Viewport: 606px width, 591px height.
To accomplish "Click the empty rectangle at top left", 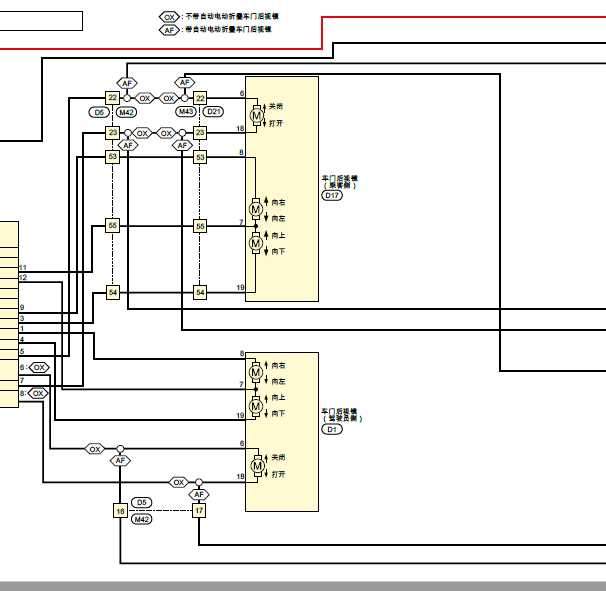I will pos(41,21).
